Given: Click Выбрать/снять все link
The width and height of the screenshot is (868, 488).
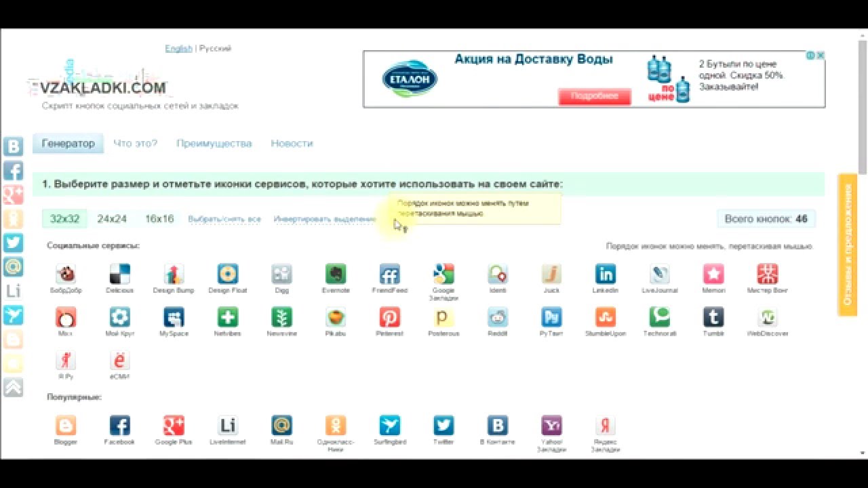Looking at the screenshot, I should click(x=224, y=220).
